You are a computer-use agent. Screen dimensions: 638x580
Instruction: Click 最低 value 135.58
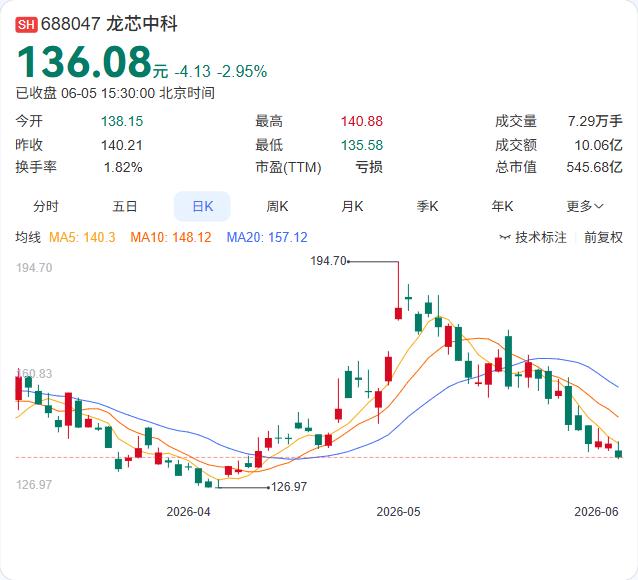click(x=362, y=145)
